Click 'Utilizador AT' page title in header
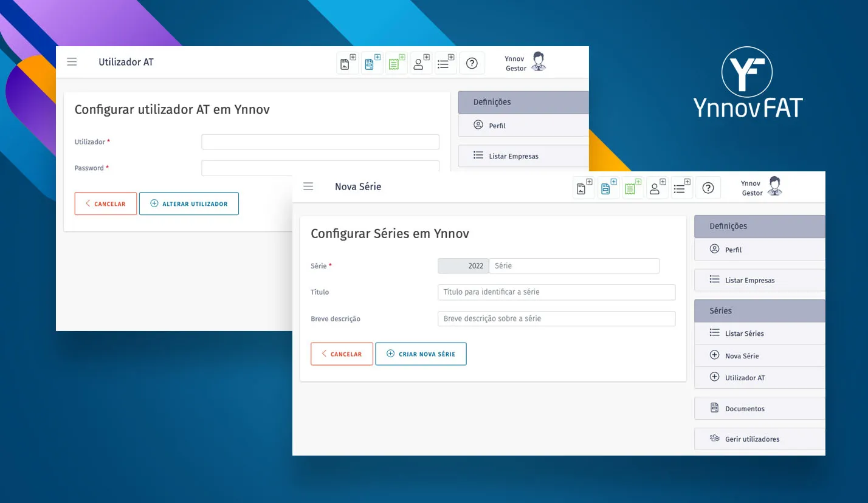Image resolution: width=868 pixels, height=503 pixels. pos(126,62)
